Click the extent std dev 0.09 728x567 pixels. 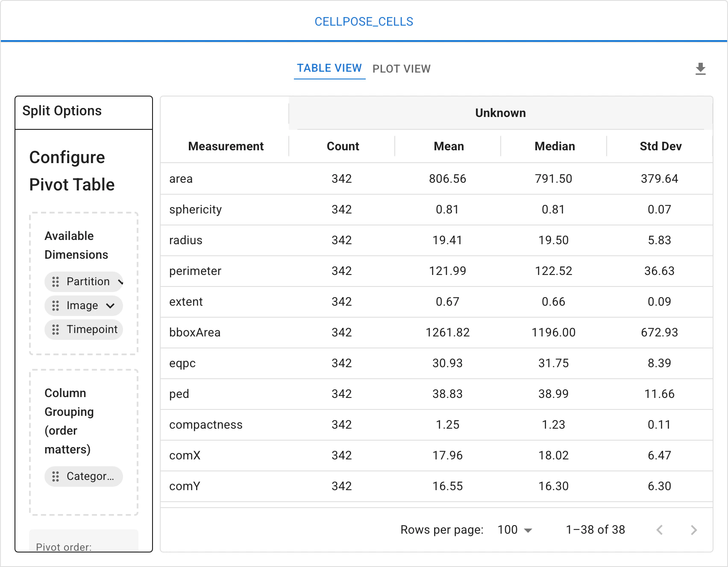coord(660,302)
